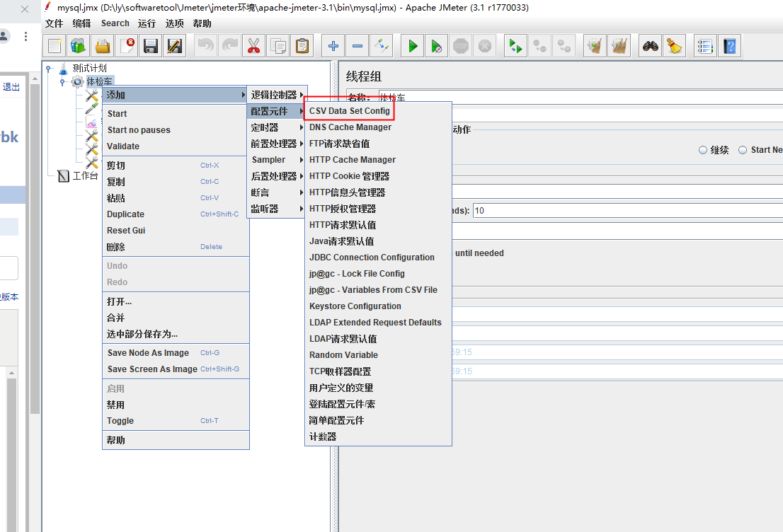The height and width of the screenshot is (532, 783).
Task: Collapse the 测试计划 tree node toggle
Action: pos(48,69)
